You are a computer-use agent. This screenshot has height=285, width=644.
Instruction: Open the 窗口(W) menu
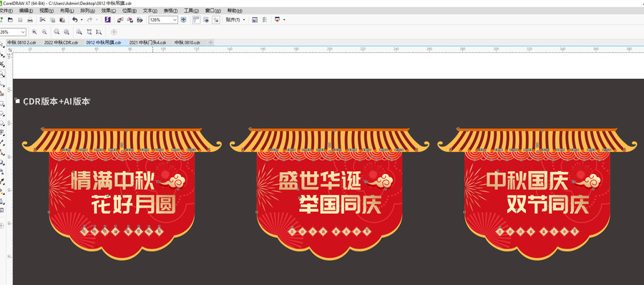pyautogui.click(x=213, y=11)
